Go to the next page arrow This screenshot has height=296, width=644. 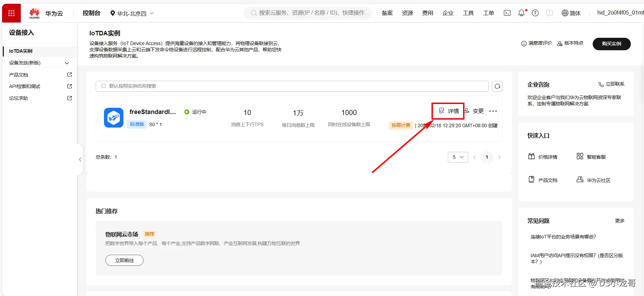[x=499, y=157]
